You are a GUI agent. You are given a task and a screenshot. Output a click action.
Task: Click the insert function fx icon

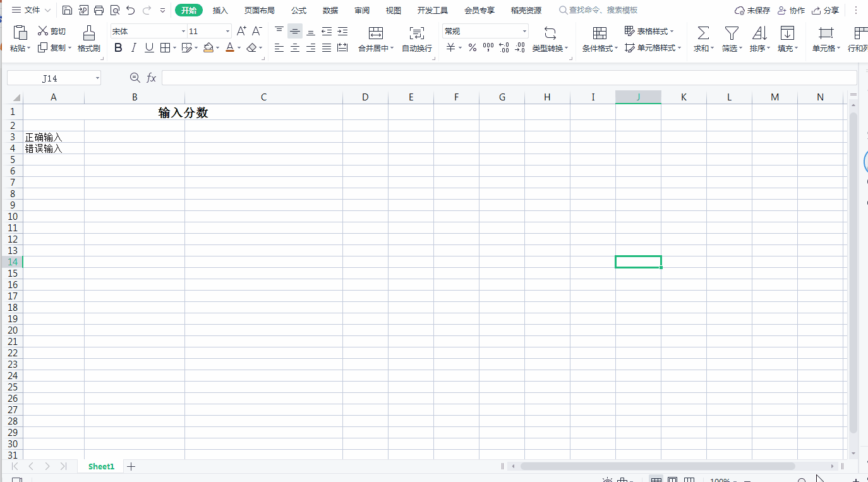click(x=152, y=78)
